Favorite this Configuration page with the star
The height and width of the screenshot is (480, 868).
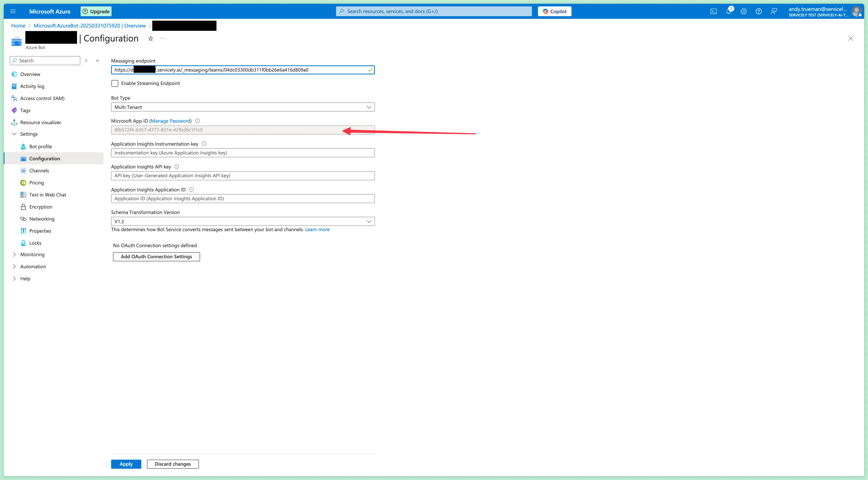[x=151, y=39]
